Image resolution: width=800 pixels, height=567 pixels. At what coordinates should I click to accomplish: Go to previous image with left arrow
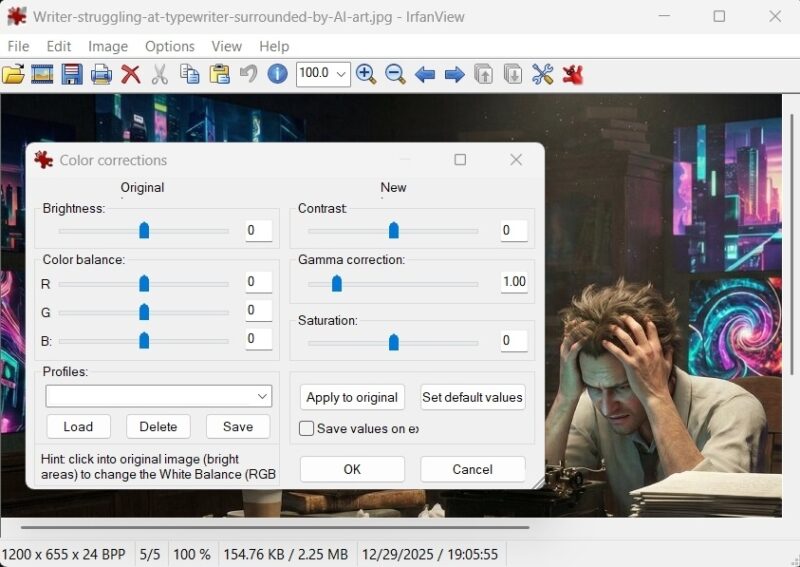pyautogui.click(x=424, y=75)
